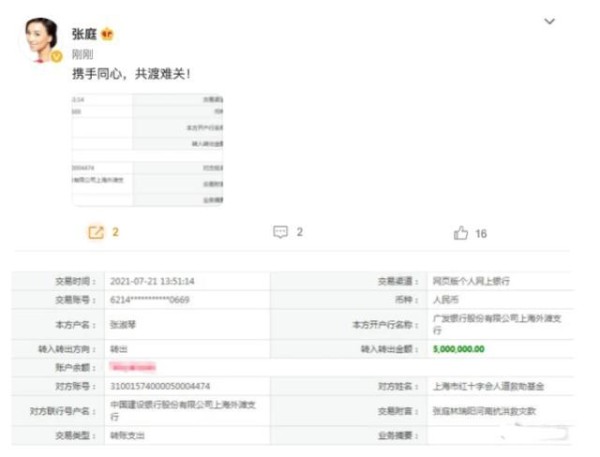Click the green 5,000,000.00 transfer amount

458,349
